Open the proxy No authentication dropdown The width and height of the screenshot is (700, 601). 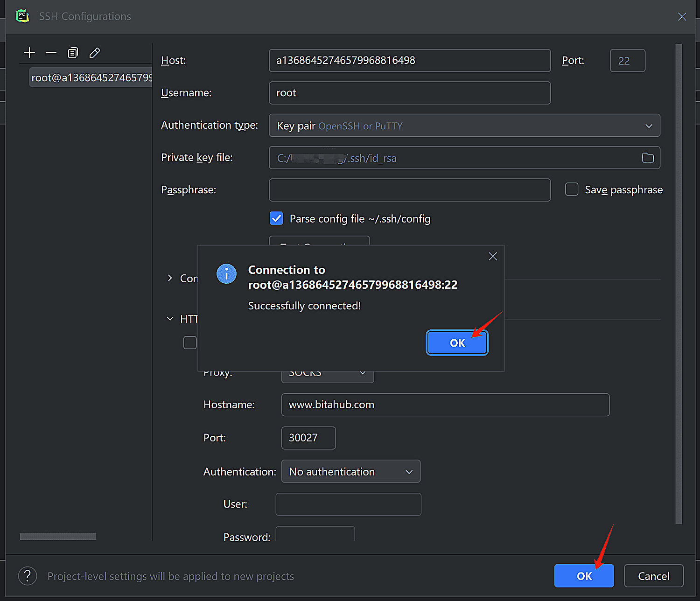click(x=351, y=471)
